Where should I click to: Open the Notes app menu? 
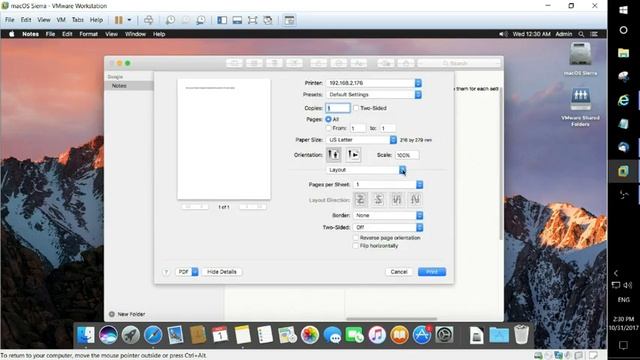30,34
